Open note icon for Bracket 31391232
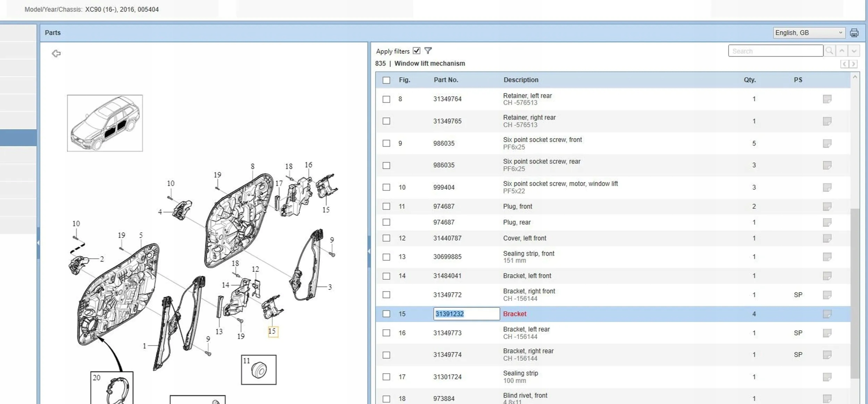 tap(827, 314)
